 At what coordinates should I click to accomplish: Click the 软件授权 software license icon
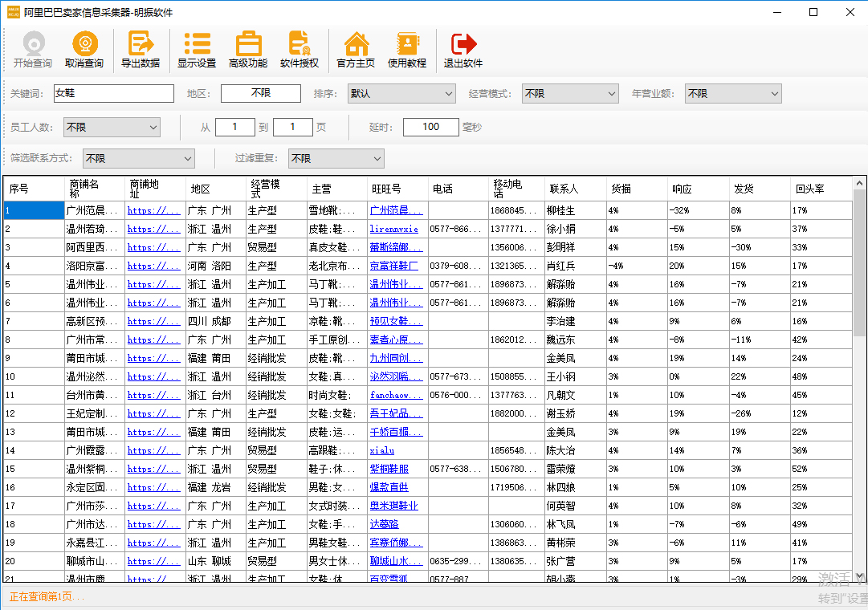pos(300,50)
